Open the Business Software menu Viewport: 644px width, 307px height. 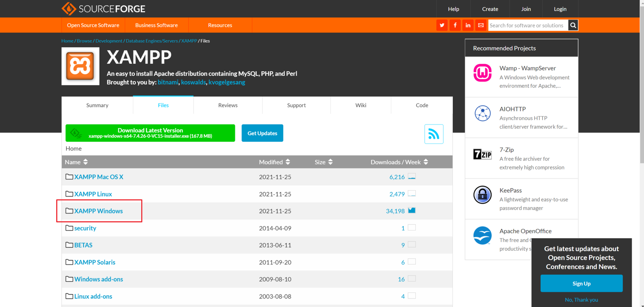[157, 25]
